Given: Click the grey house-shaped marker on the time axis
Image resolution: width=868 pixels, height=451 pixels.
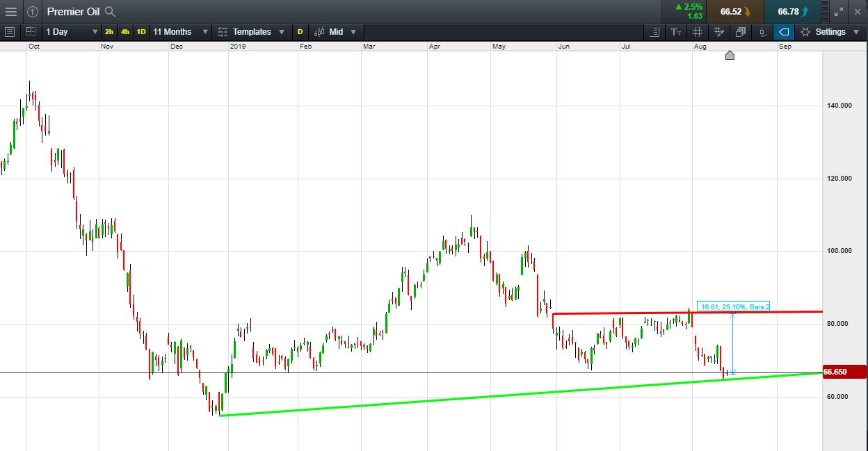Looking at the screenshot, I should click(730, 55).
